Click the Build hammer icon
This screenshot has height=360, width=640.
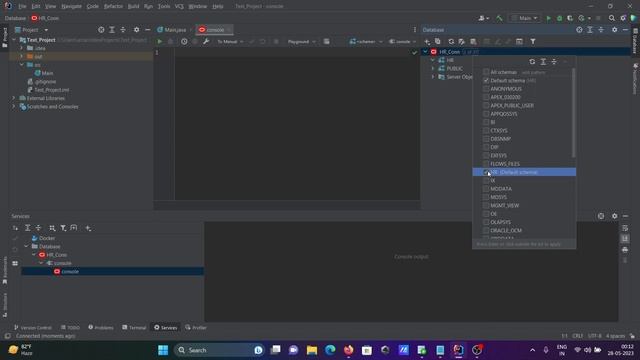tap(499, 18)
